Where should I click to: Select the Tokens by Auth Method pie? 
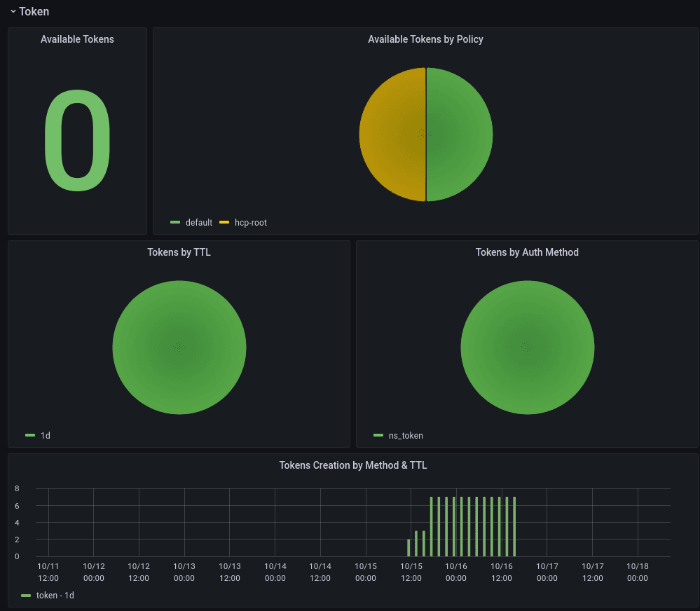coord(527,348)
